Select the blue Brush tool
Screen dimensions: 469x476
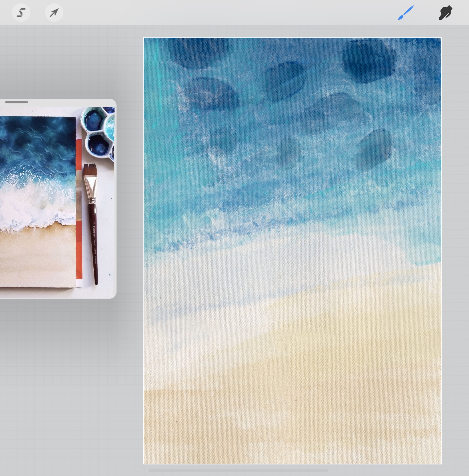click(x=406, y=13)
